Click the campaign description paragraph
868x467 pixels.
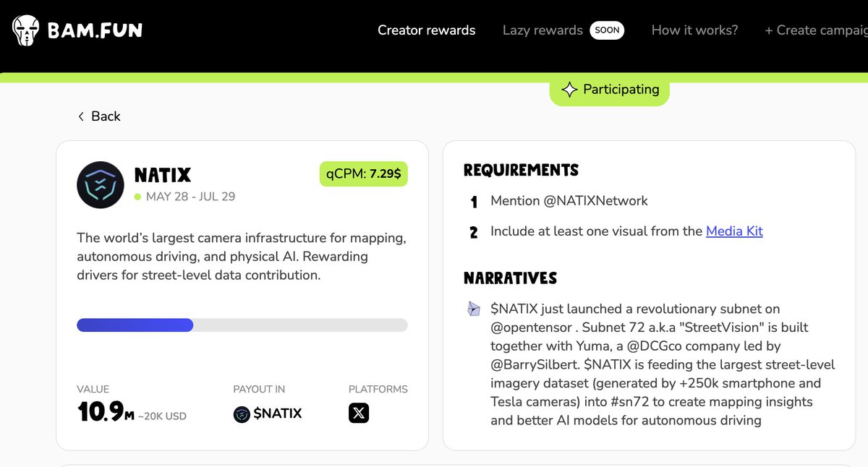pos(242,257)
